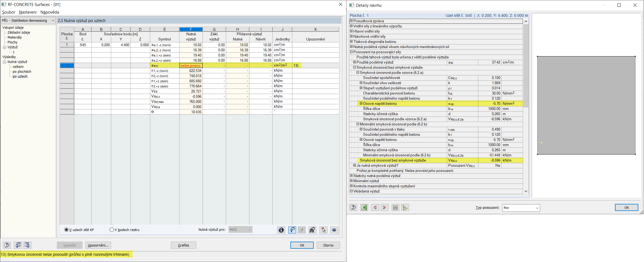
Task: Go to previous point with the red left arrow
Action: coord(375,207)
